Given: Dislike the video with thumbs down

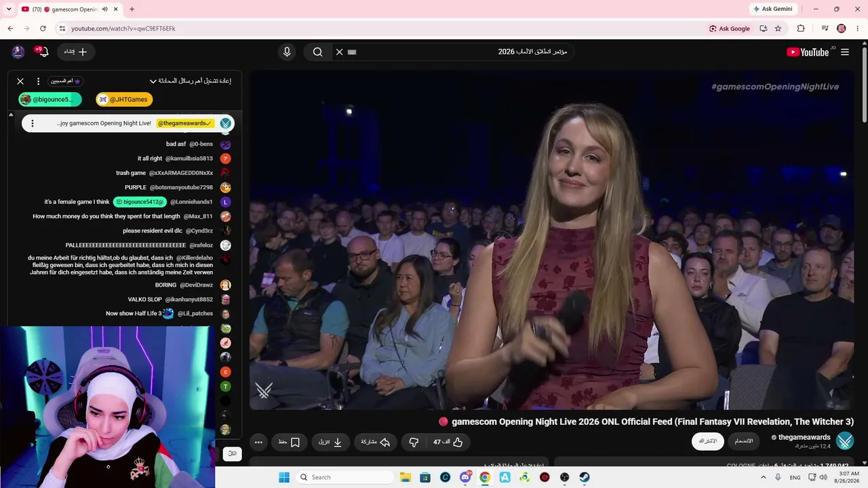Looking at the screenshot, I should (414, 442).
